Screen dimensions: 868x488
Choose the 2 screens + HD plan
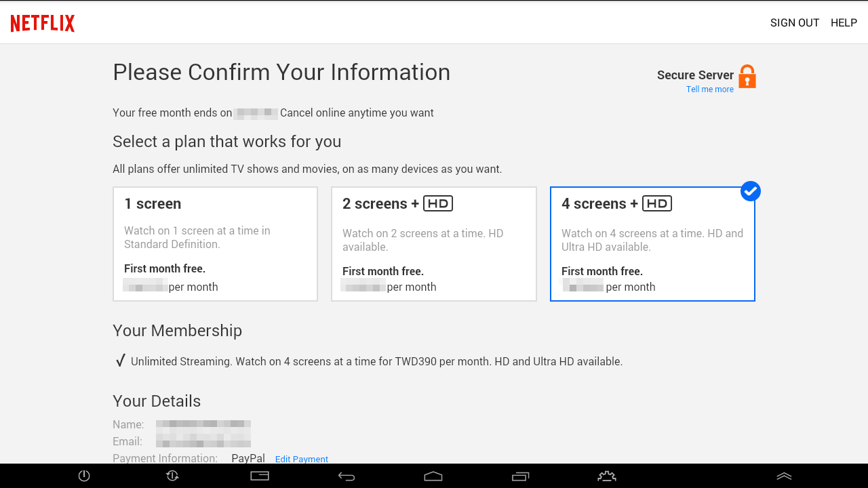[433, 244]
